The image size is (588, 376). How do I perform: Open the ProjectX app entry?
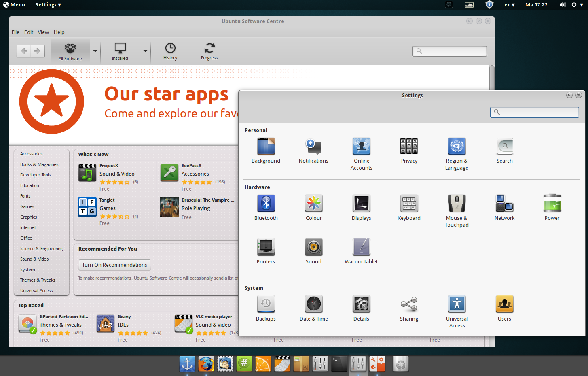pos(108,177)
